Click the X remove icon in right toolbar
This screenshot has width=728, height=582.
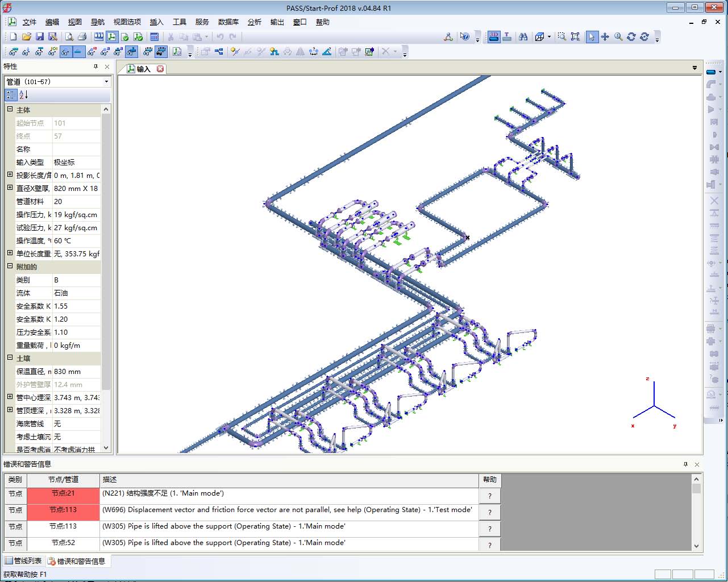(x=714, y=201)
